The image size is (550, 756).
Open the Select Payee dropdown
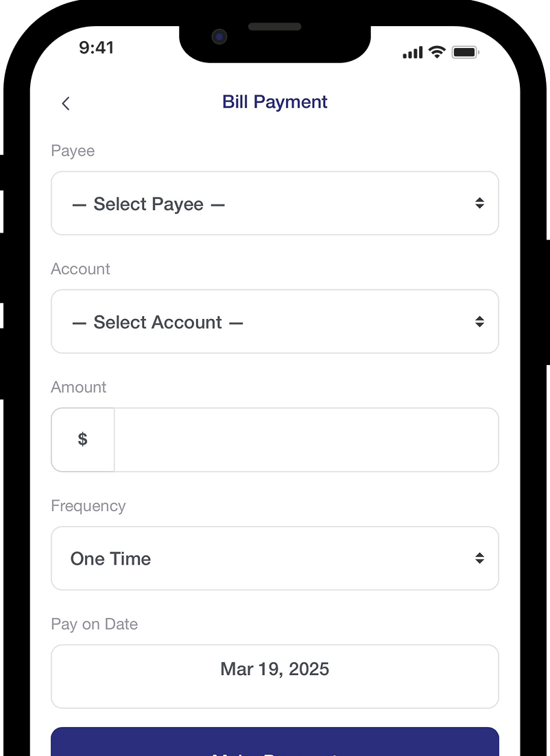point(274,204)
